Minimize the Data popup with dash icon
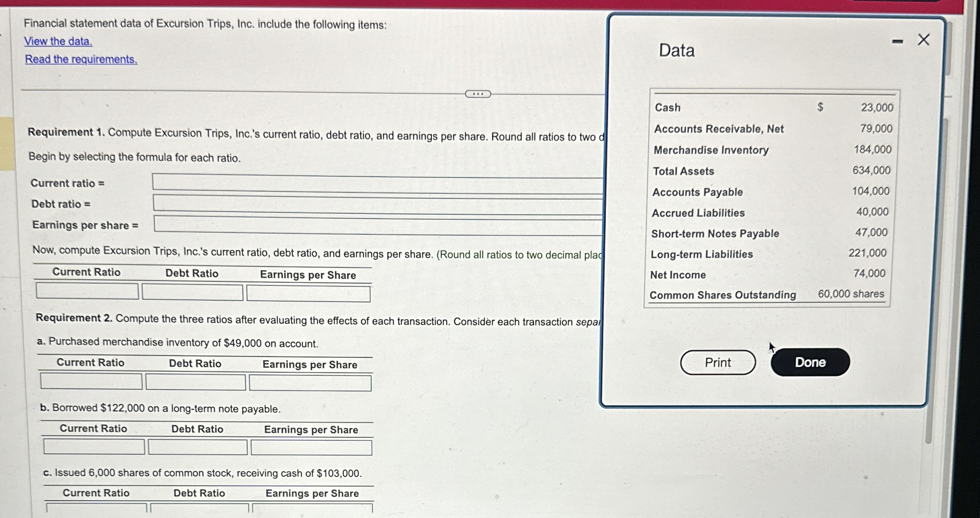This screenshot has height=518, width=980. click(897, 42)
